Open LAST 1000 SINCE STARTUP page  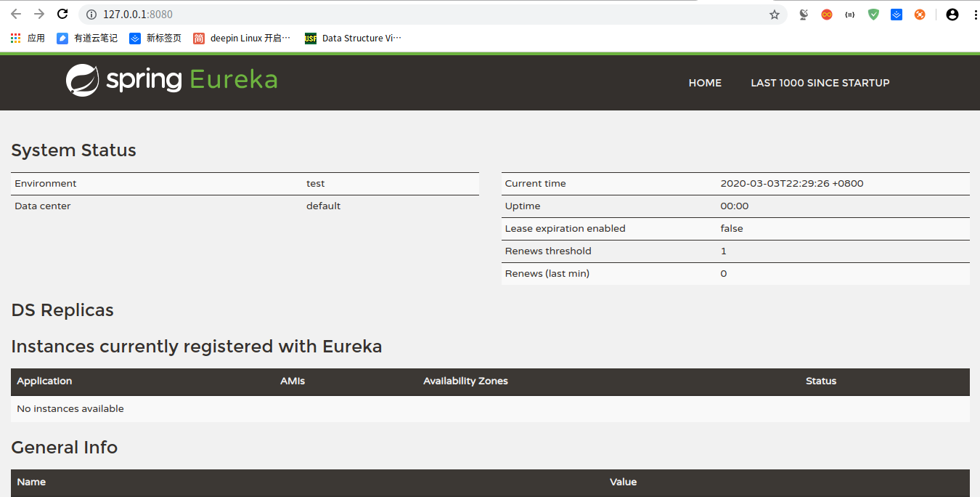click(x=820, y=83)
